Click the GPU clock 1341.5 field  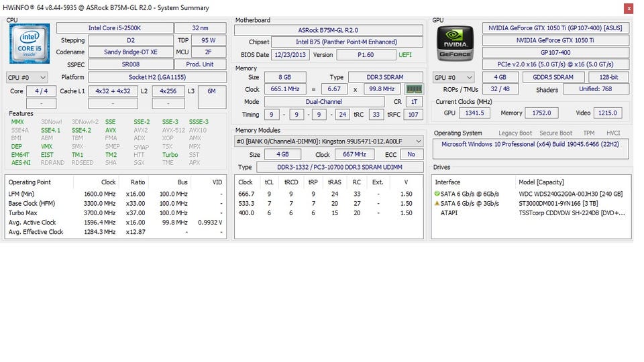[474, 113]
